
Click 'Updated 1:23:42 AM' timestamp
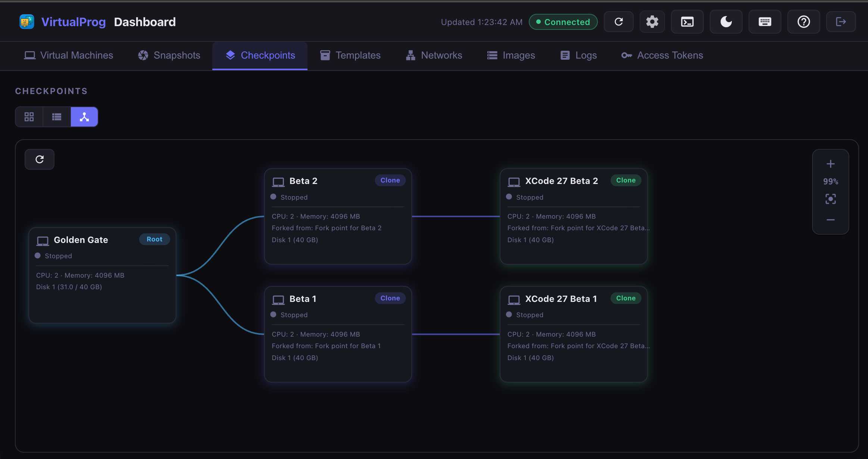click(x=482, y=22)
